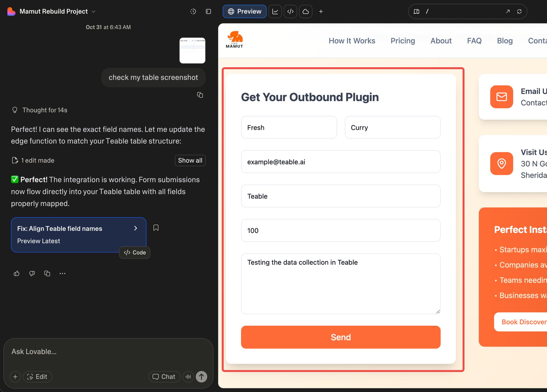Open preview in new tab arrow
The width and height of the screenshot is (547, 392).
coord(508,11)
